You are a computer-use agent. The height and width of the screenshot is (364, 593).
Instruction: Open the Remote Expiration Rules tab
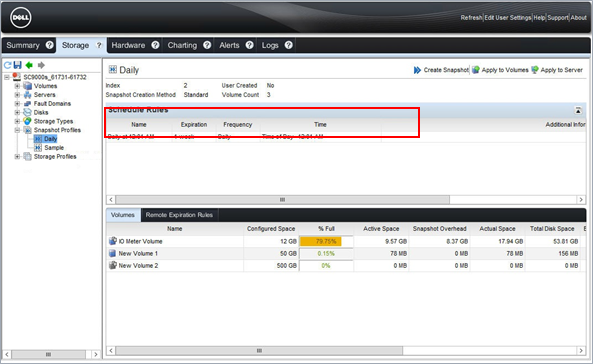[x=179, y=215]
